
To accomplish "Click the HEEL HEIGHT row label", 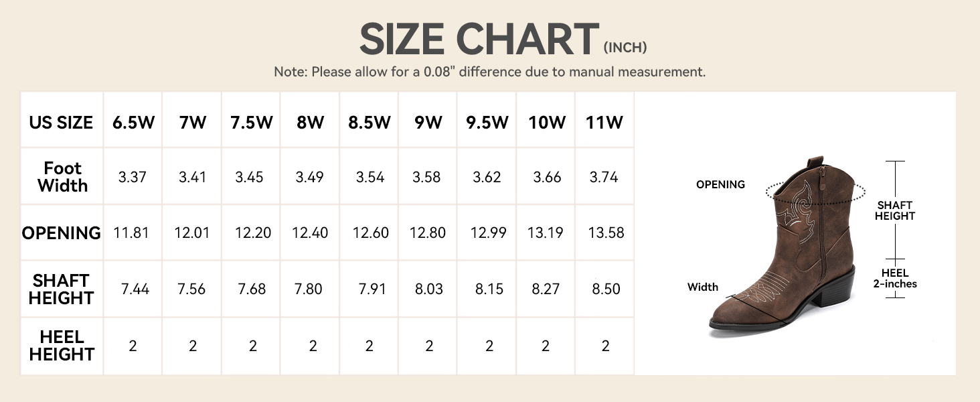I will (62, 346).
